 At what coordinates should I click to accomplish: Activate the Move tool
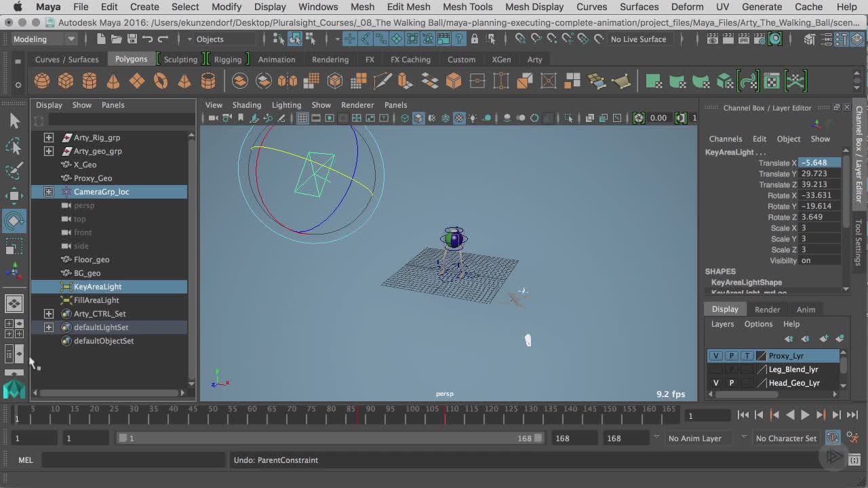(14, 196)
